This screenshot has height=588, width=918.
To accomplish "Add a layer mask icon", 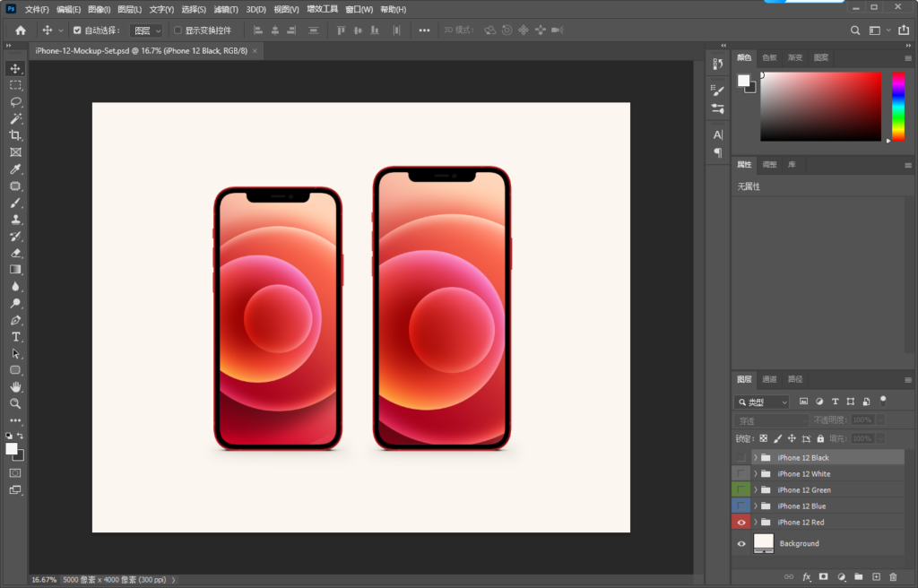I will click(x=824, y=577).
